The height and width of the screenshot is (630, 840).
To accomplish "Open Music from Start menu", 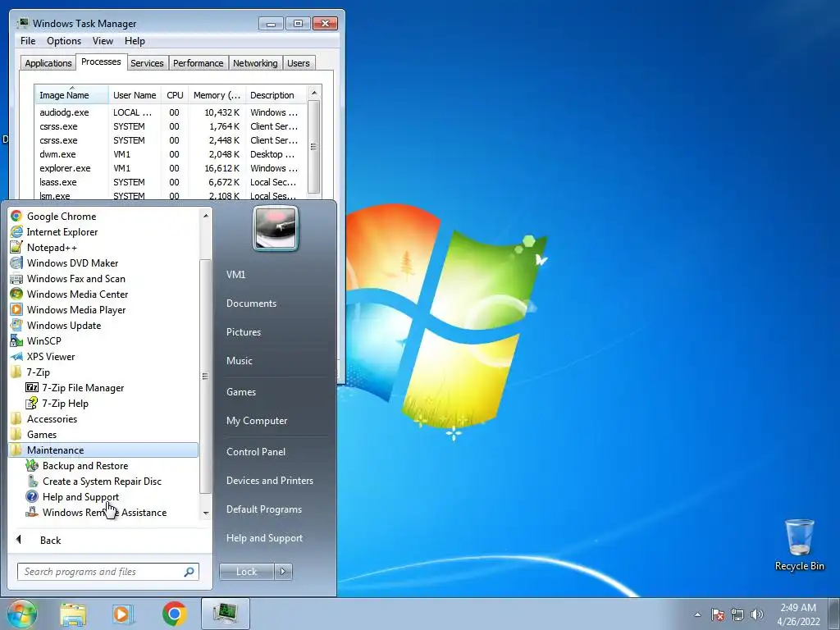I will (239, 361).
